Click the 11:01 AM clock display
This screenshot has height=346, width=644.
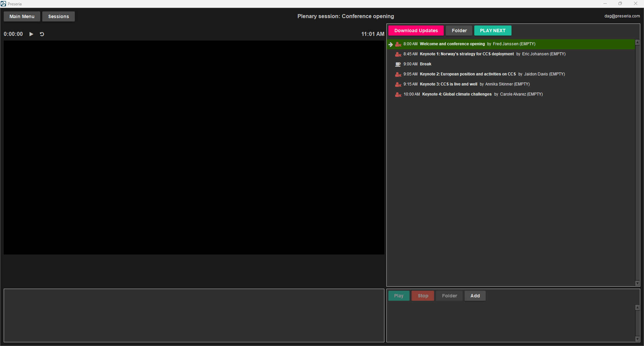click(373, 34)
